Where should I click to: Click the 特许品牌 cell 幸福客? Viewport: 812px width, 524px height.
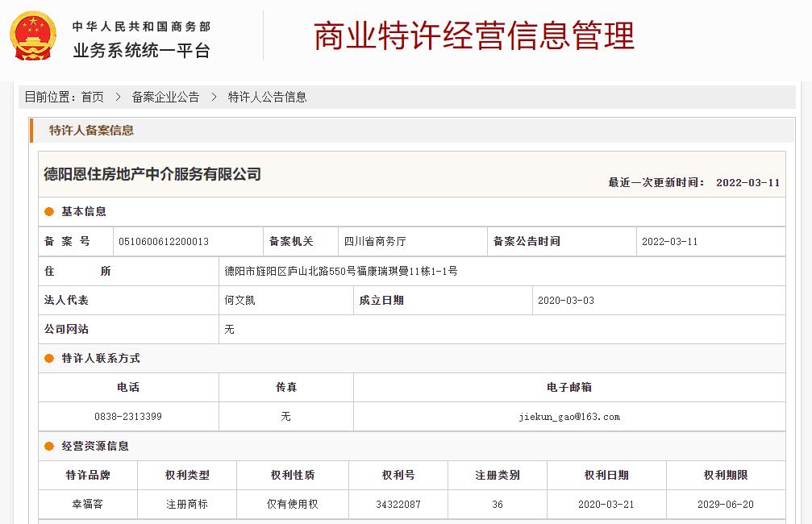pyautogui.click(x=88, y=505)
